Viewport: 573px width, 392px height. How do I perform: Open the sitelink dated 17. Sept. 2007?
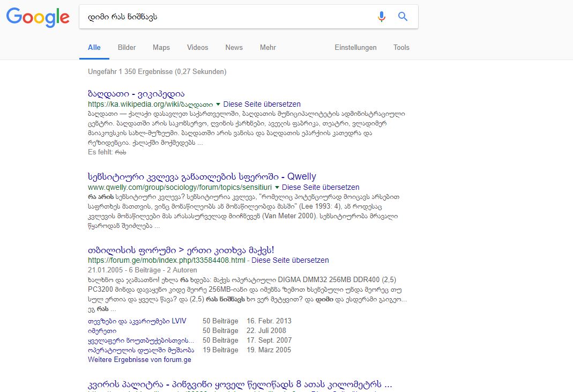pos(141,341)
